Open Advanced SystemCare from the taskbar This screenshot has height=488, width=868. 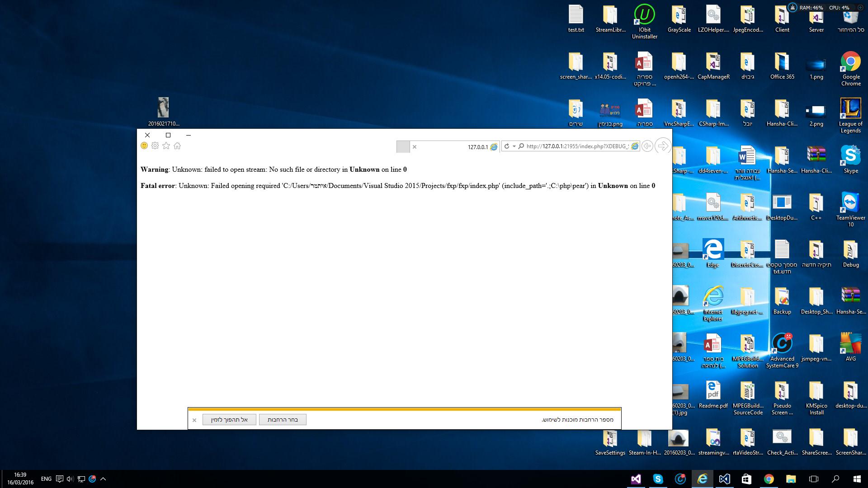[x=680, y=479]
